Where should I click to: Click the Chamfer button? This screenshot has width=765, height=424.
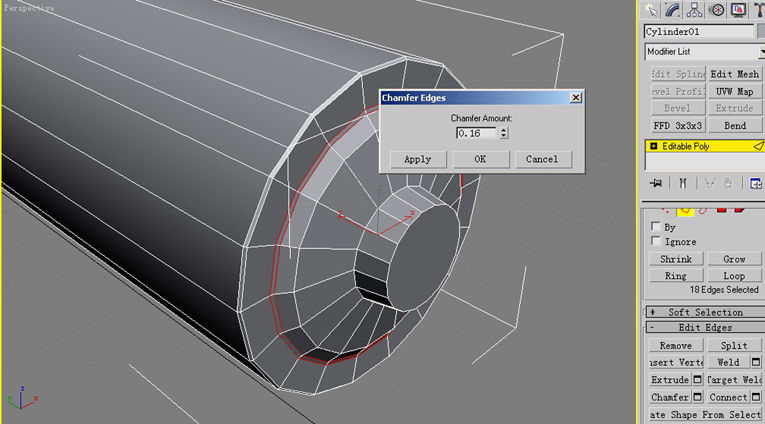[670, 397]
